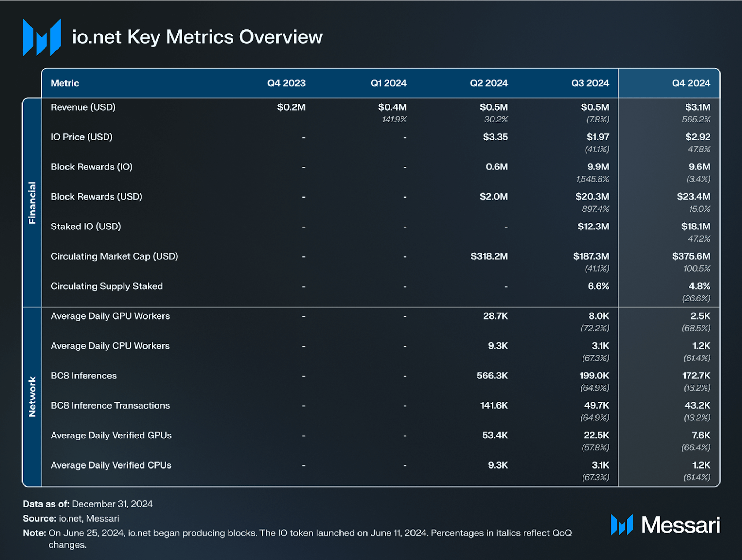Select GPU workers value '8.0K'
Screen dimensions: 742x560
(599, 316)
